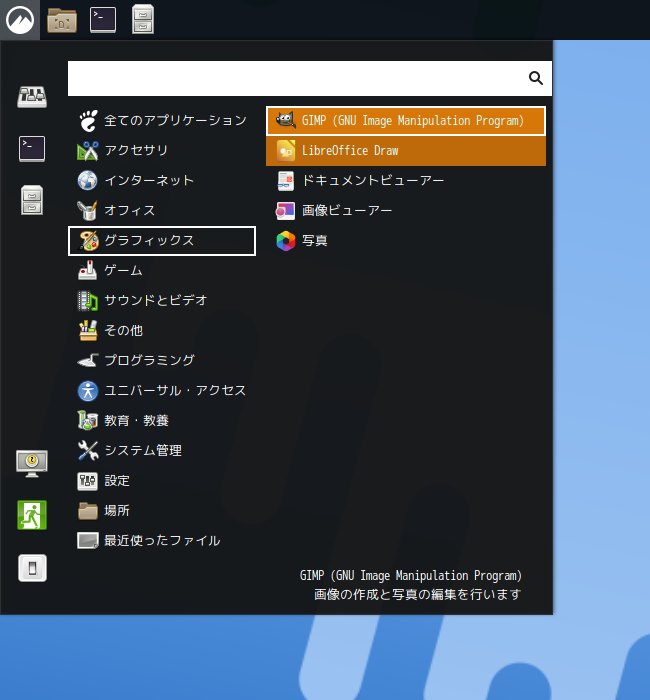
Task: Click the globe internet icon
Action: 88,180
